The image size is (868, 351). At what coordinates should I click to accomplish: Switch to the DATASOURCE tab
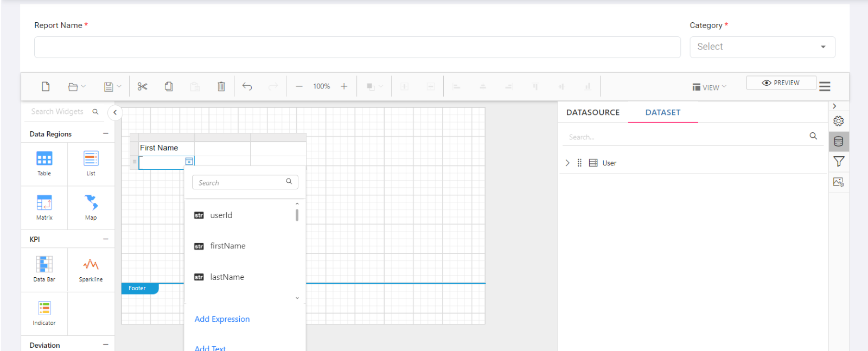592,112
